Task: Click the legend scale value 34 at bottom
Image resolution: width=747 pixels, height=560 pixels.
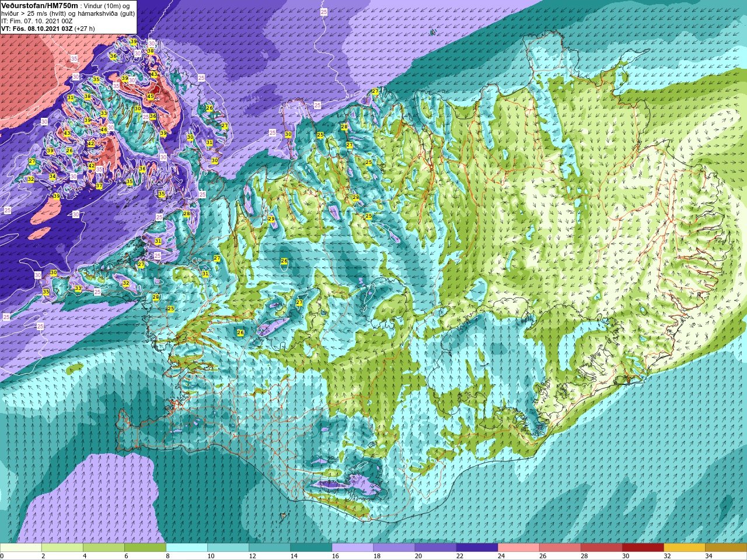Action: [708, 556]
